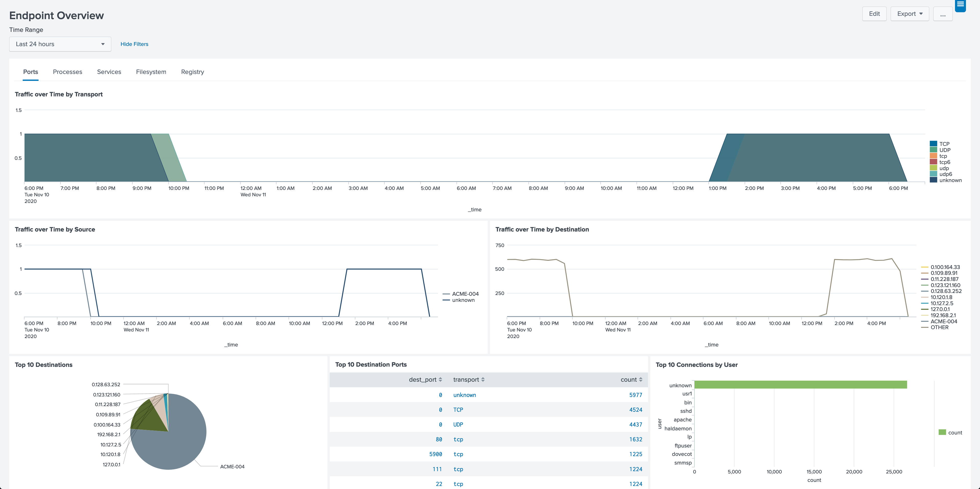This screenshot has height=489, width=980.
Task: Click the Top 10 Destination Ports heading
Action: pyautogui.click(x=371, y=365)
